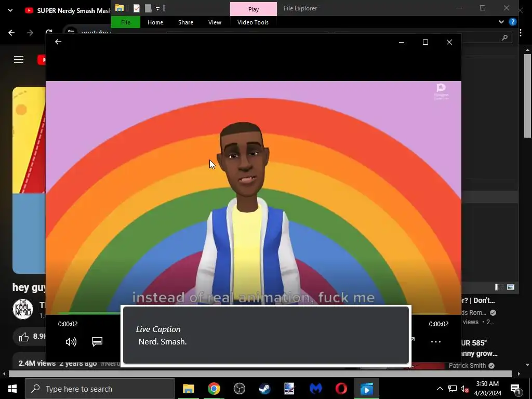
Task: Switch to the Share ribbon tab
Action: [185, 22]
